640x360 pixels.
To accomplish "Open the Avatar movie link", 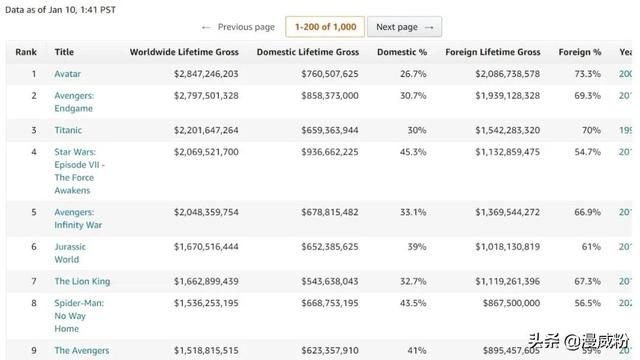I will point(67,74).
